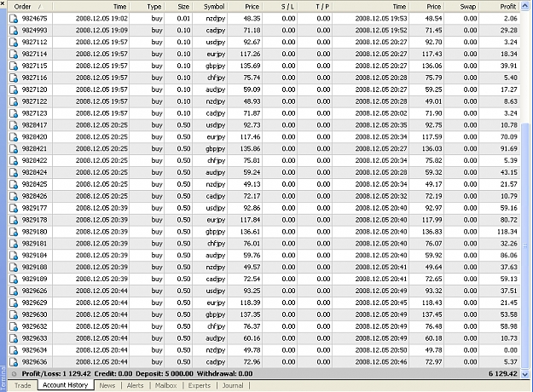Viewport: 533px width, 392px height.
Task: Click the order icon for order 9824993
Action: coord(14,30)
